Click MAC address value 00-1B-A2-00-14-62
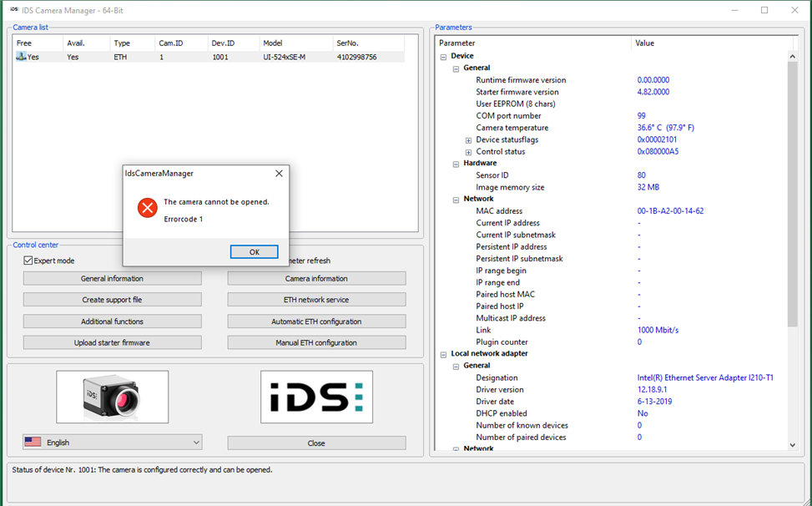The width and height of the screenshot is (812, 506). (670, 210)
